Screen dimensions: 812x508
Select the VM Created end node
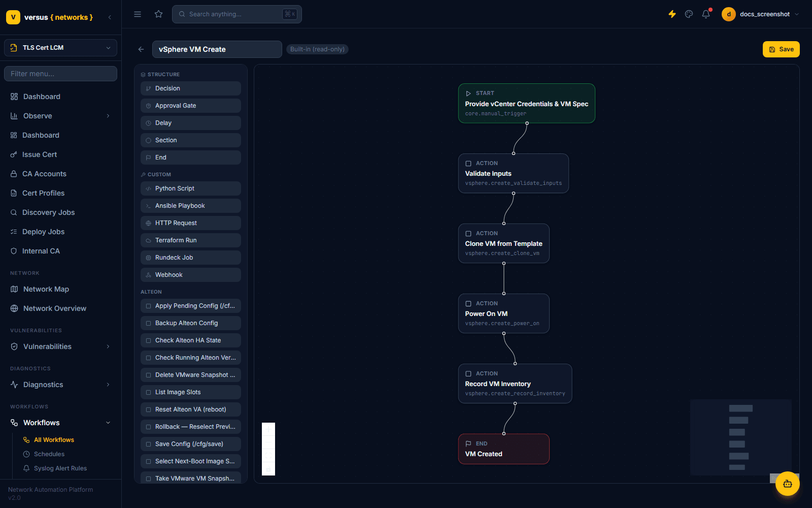tap(504, 449)
